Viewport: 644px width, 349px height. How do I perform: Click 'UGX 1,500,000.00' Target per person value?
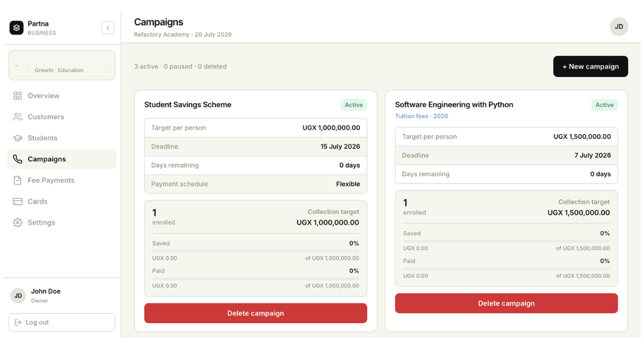click(582, 137)
